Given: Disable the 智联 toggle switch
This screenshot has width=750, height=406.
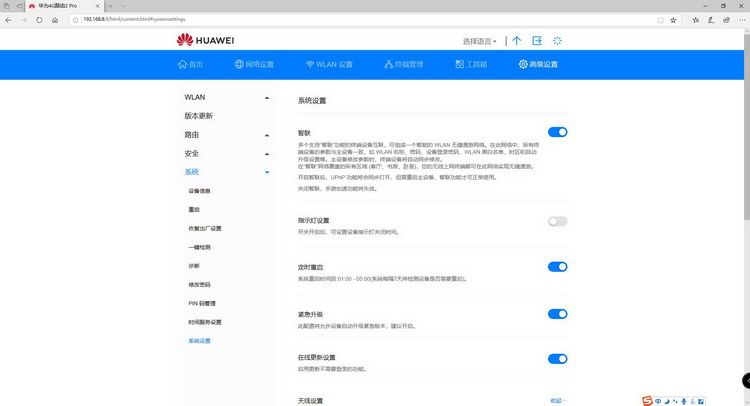Looking at the screenshot, I should pos(557,132).
